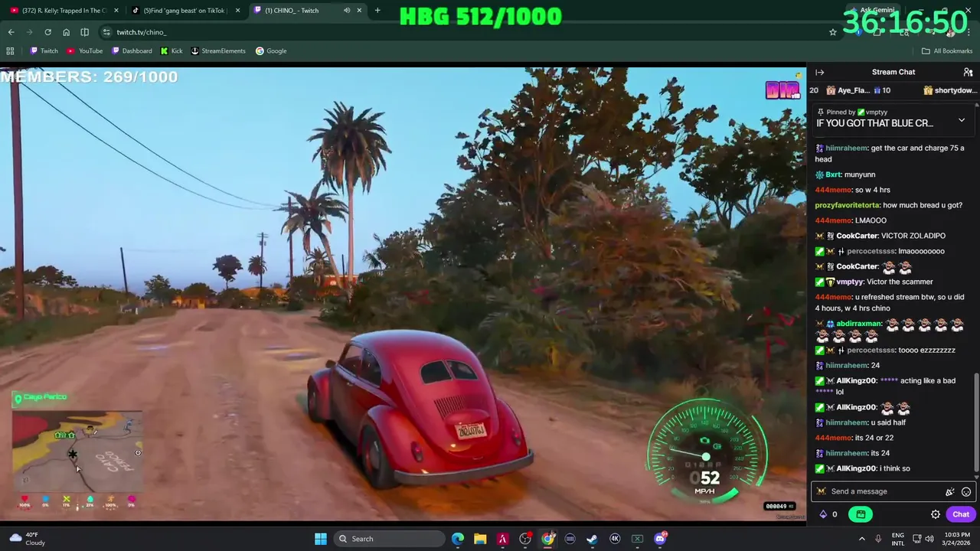980x551 pixels.
Task: Mute the audio on the Twitch tab
Action: [347, 11]
